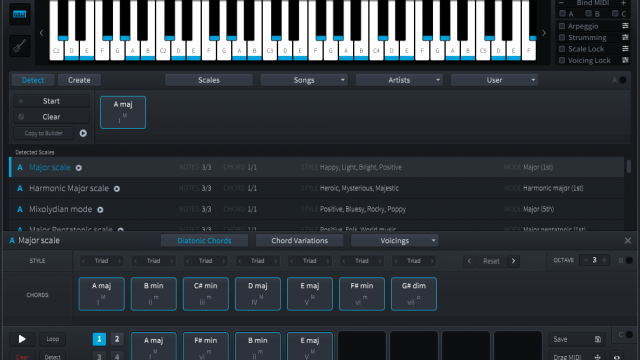Image resolution: width=640 pixels, height=360 pixels.
Task: Click the clear icon beside Clear
Action: point(21,117)
